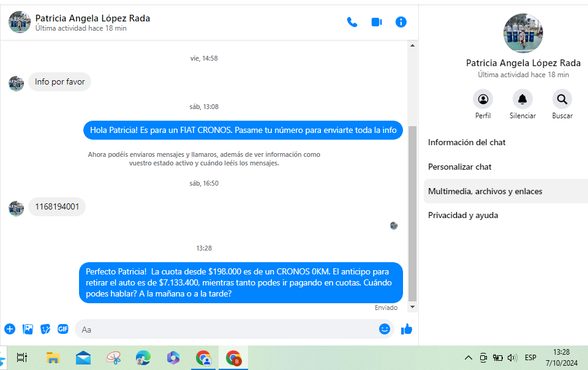
Task: Open Microsoft Edge from the taskbar
Action: [x=143, y=358]
